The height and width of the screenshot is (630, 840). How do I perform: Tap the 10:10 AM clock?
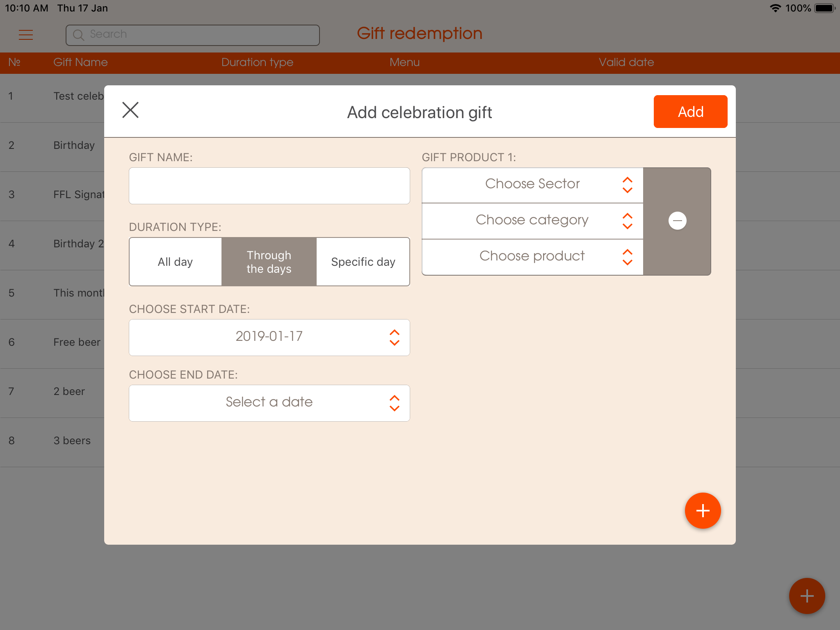click(27, 8)
